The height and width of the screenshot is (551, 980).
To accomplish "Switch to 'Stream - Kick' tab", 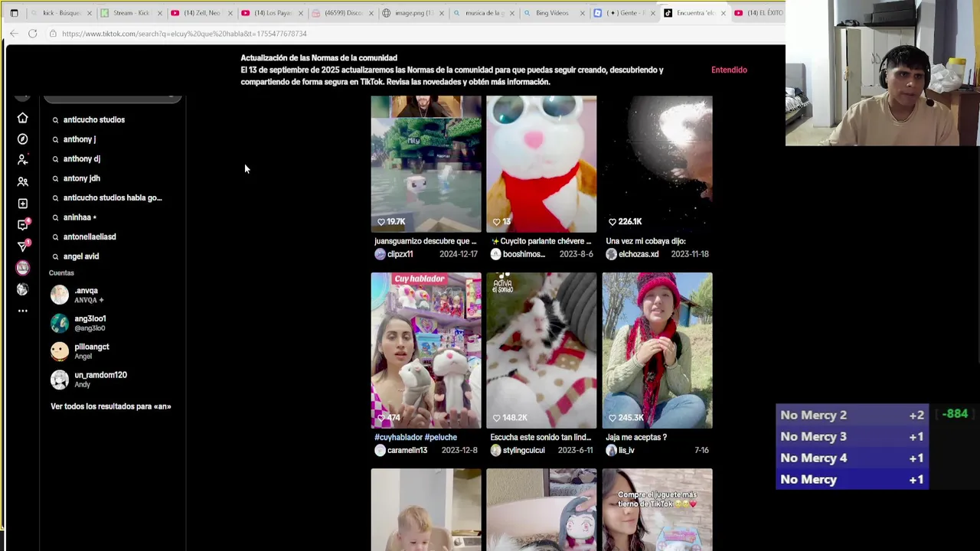I will pyautogui.click(x=132, y=13).
